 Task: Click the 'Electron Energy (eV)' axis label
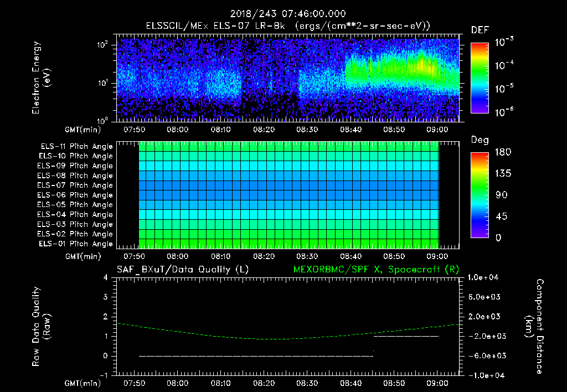point(41,78)
